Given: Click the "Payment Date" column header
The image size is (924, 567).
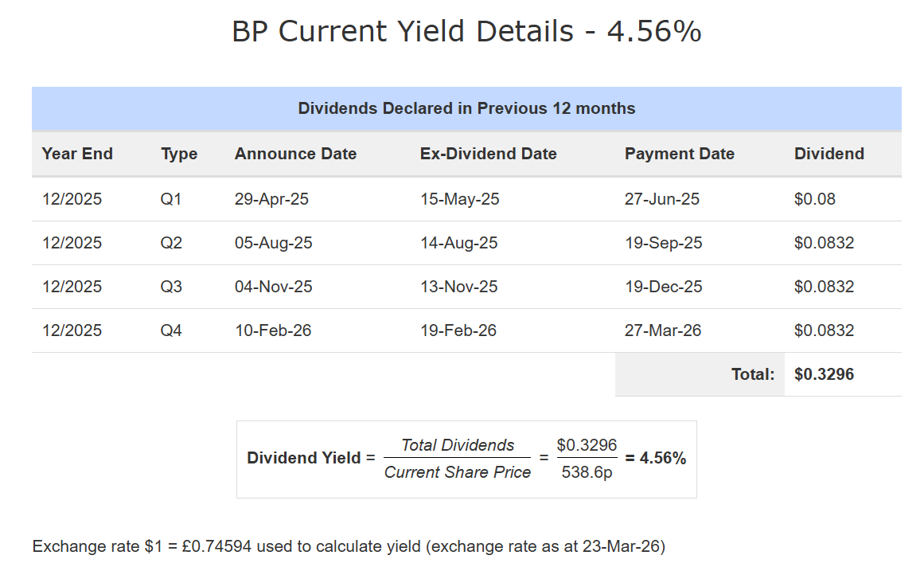Looking at the screenshot, I should point(679,154).
